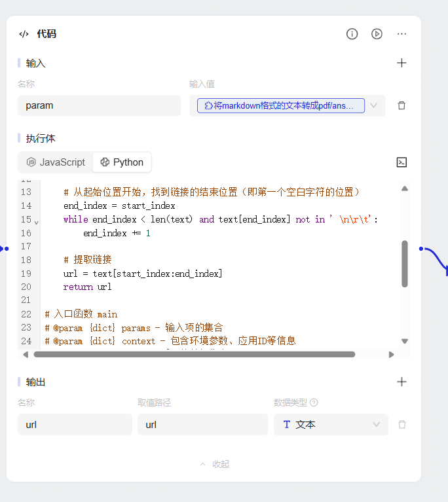This screenshot has width=448, height=502.
Task: Expand the input value dropdown arrow
Action: coord(374,105)
